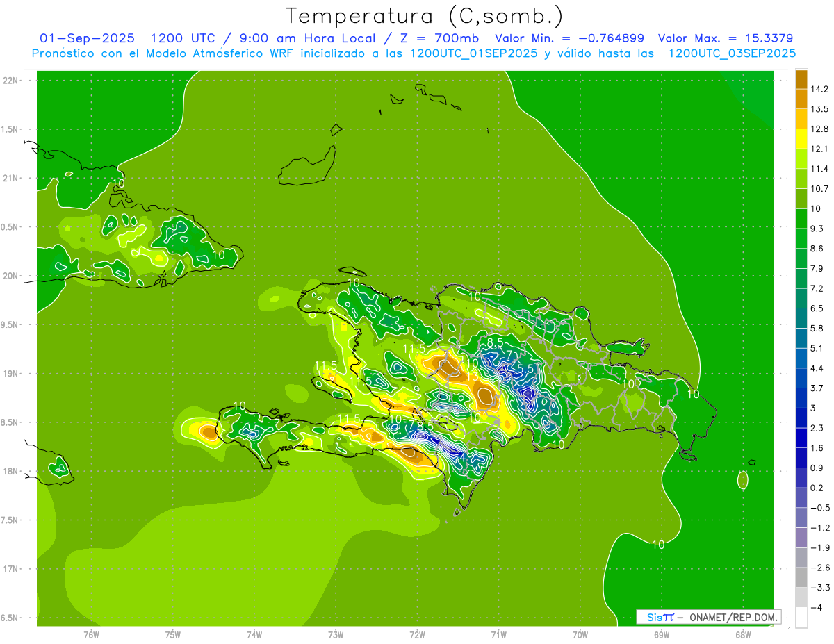
Task: Click the 19N latitude axis label
Action: click(x=11, y=374)
